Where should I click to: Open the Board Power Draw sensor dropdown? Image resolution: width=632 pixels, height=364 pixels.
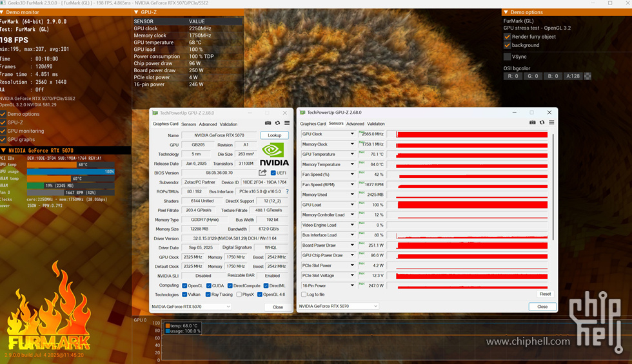pyautogui.click(x=352, y=245)
